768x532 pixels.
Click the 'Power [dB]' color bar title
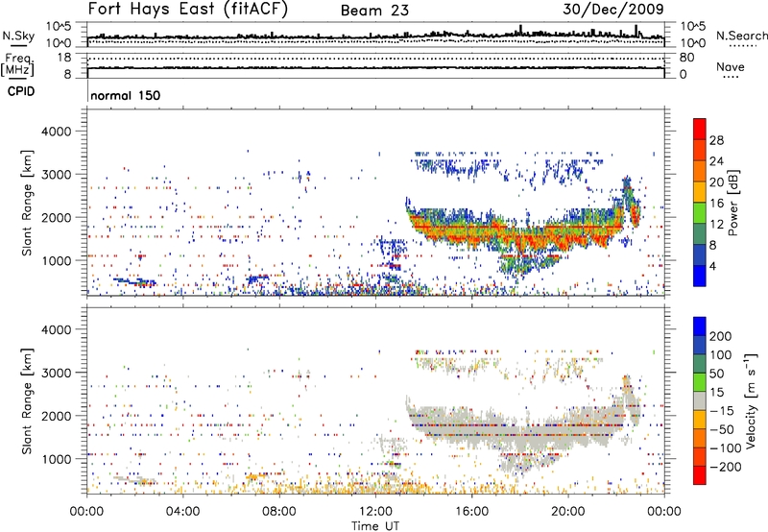pyautogui.click(x=733, y=203)
